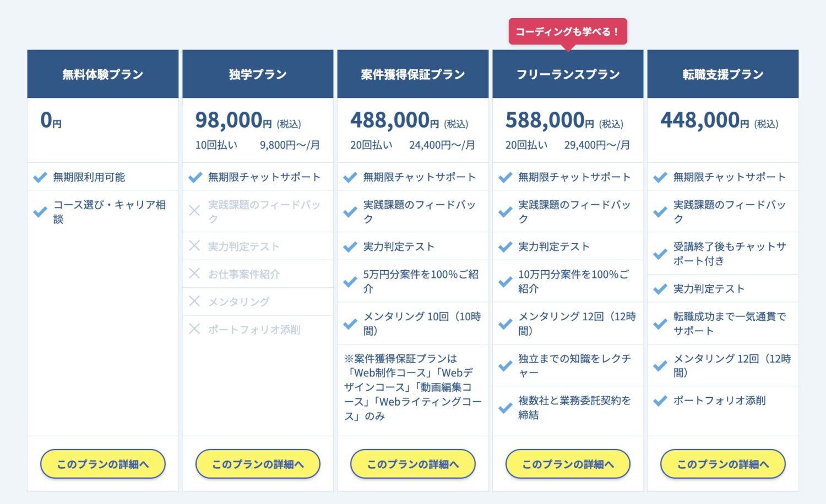Open details for 独学プラン
The width and height of the screenshot is (826, 504).
pos(258,464)
